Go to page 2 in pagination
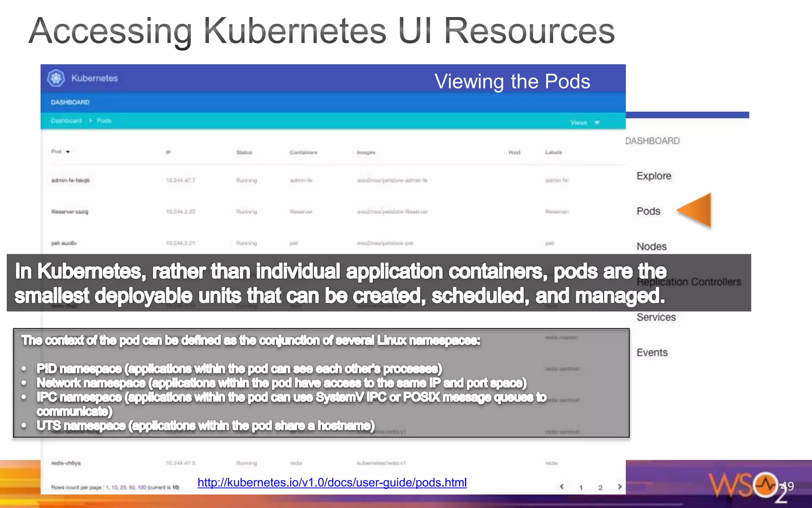The image size is (812, 508). pos(600,487)
